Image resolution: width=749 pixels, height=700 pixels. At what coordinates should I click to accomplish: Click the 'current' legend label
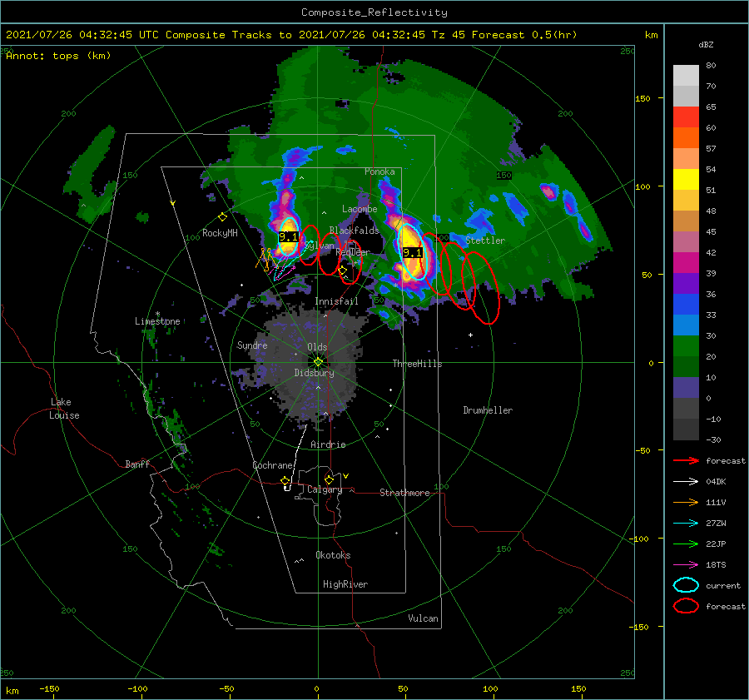[x=723, y=586]
